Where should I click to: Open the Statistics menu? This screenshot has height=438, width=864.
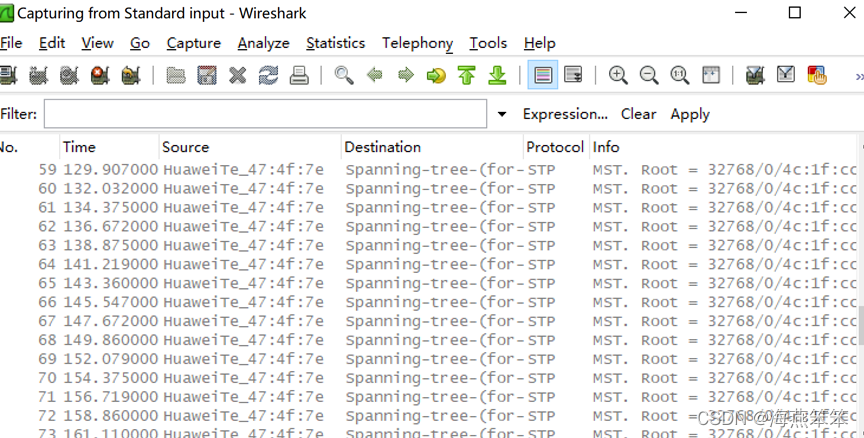coord(336,43)
